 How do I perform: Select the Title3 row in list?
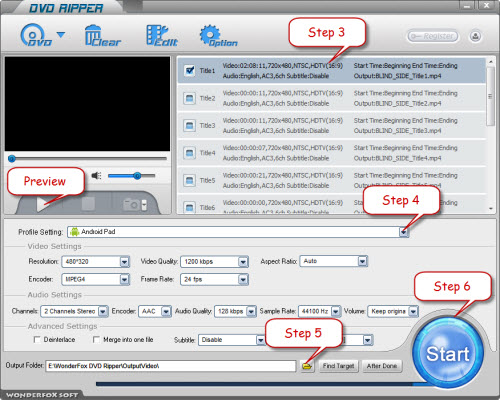click(331, 125)
